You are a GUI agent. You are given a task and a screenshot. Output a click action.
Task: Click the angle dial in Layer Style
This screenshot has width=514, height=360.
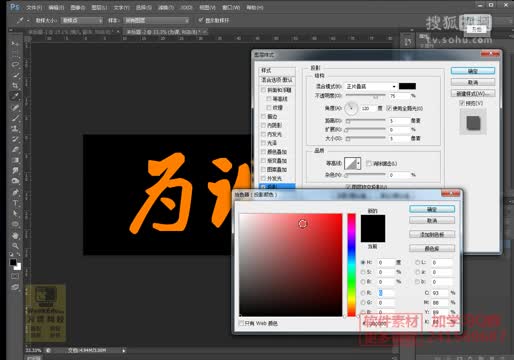click(351, 108)
